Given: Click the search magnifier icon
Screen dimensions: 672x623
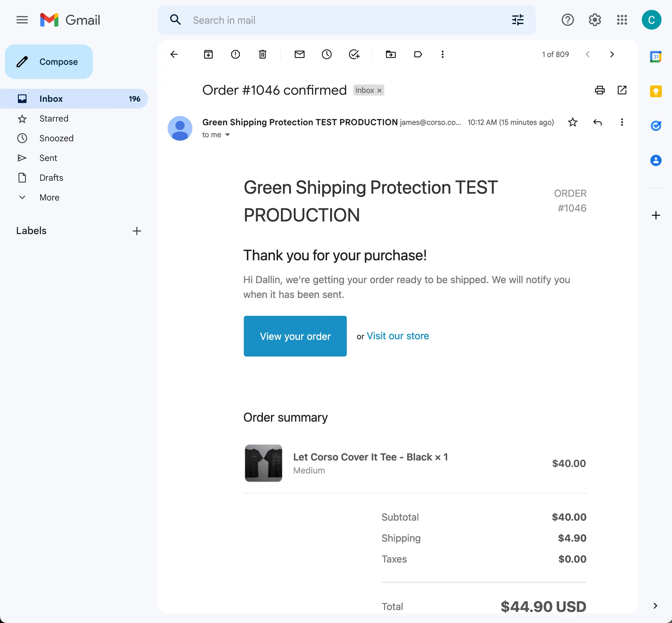Looking at the screenshot, I should coord(175,20).
